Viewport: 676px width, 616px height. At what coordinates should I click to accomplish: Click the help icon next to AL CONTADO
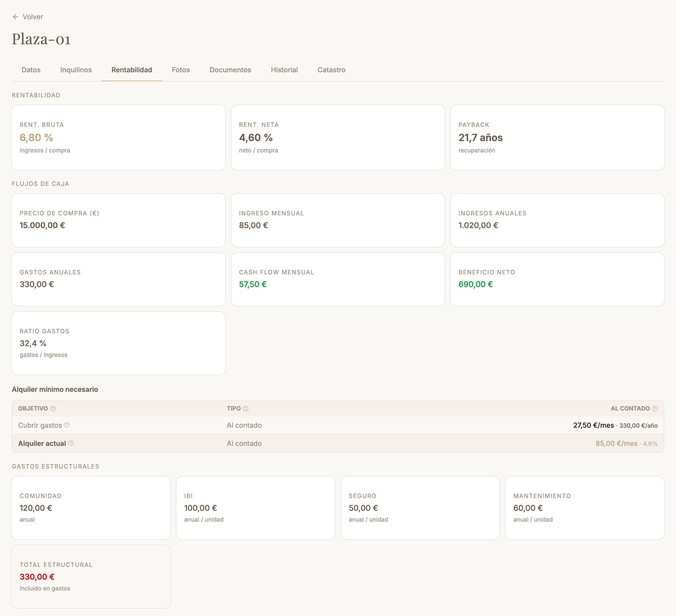tap(655, 408)
